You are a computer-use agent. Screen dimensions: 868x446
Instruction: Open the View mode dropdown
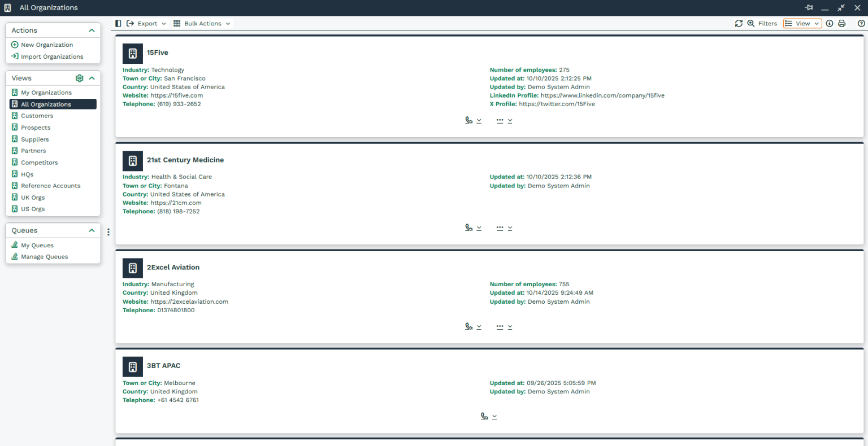(x=802, y=23)
